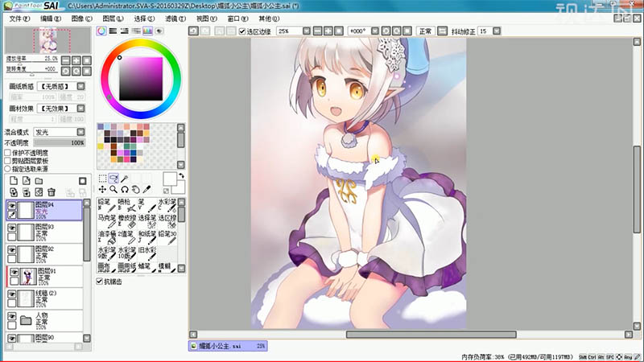This screenshot has height=362, width=644.
Task: Open 选择 Selection menu
Action: 144,19
